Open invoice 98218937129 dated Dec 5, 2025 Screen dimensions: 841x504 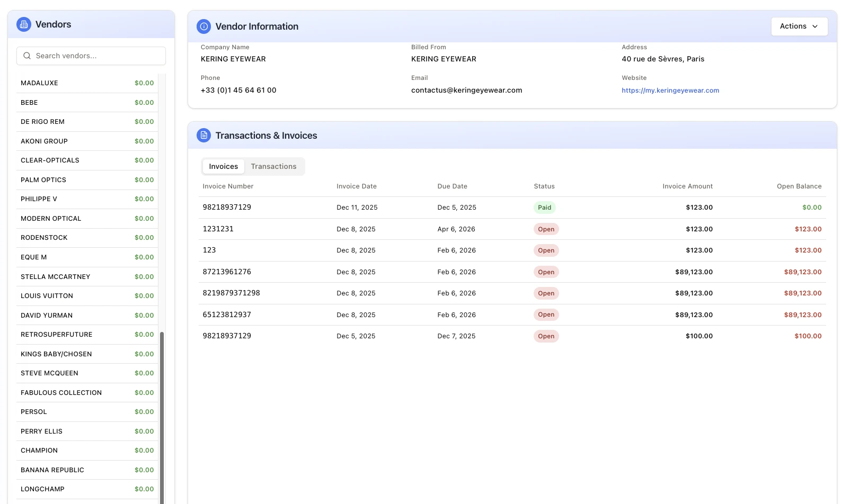(512, 336)
